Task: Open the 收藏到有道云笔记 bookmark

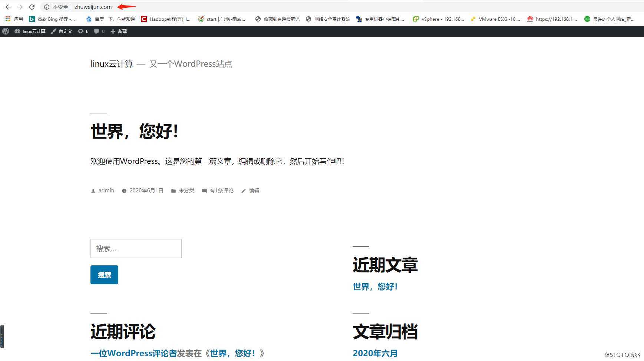Action: coord(277,19)
